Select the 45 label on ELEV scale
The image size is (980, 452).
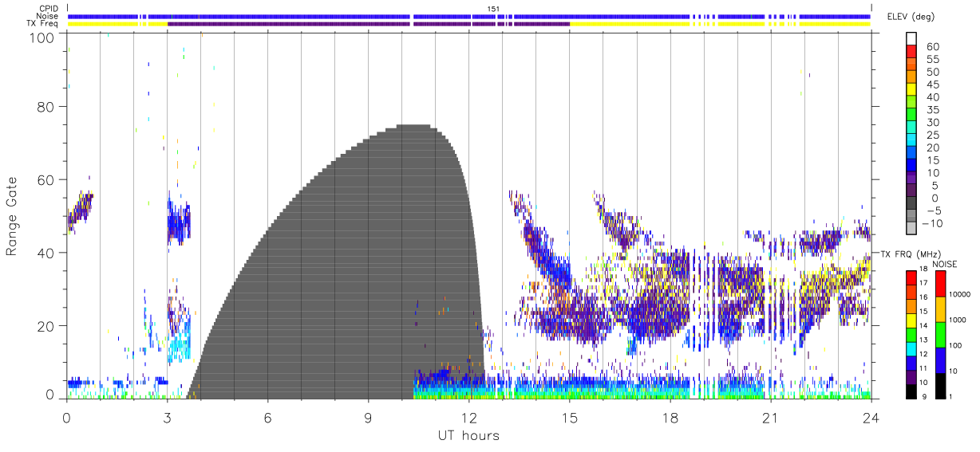click(x=932, y=85)
